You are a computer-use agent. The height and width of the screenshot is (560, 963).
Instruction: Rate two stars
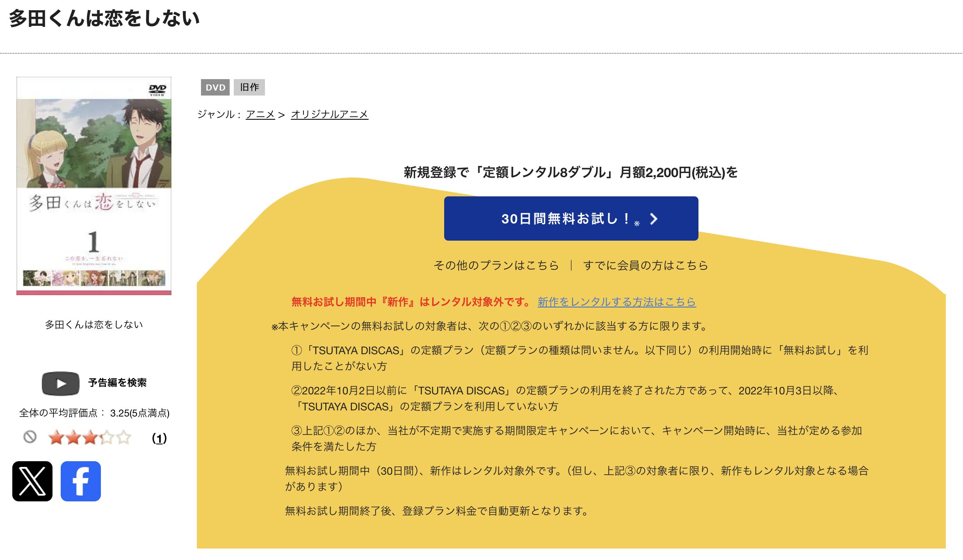pos(73,437)
